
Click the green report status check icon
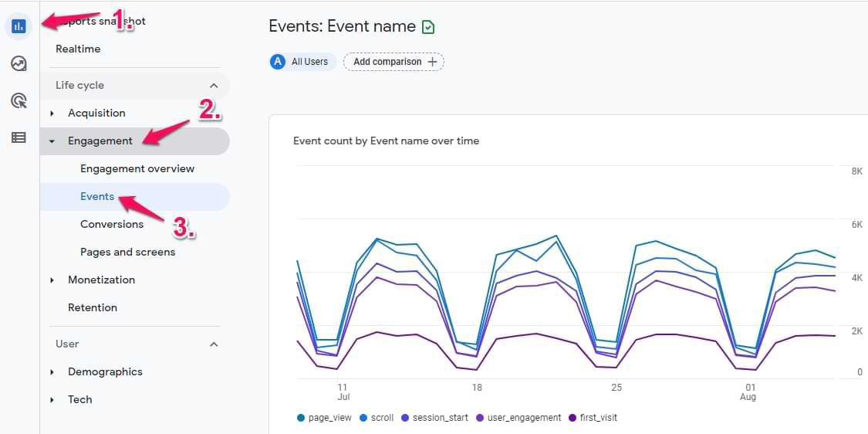click(428, 27)
